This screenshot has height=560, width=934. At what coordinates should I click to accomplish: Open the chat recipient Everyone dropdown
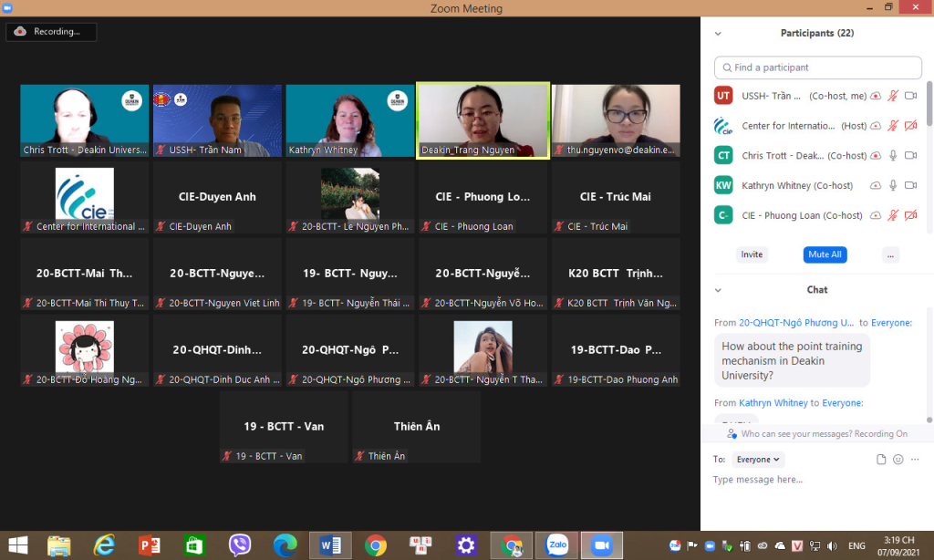coord(758,460)
